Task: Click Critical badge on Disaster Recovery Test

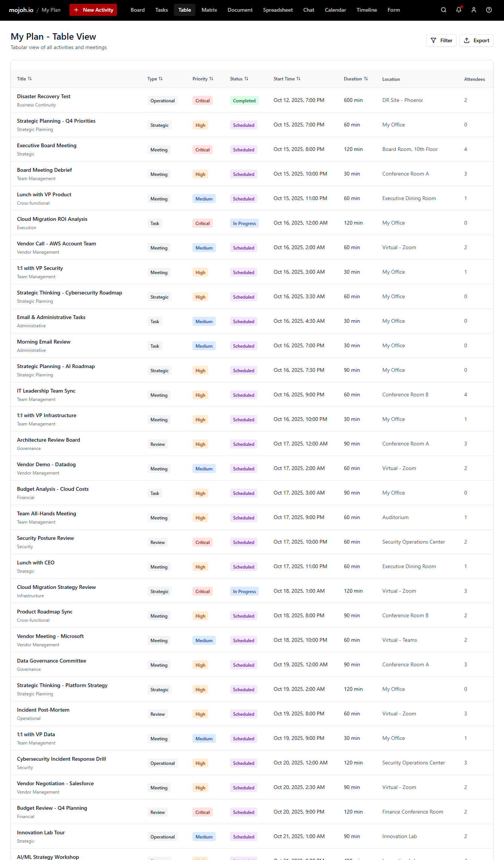Action: (203, 101)
